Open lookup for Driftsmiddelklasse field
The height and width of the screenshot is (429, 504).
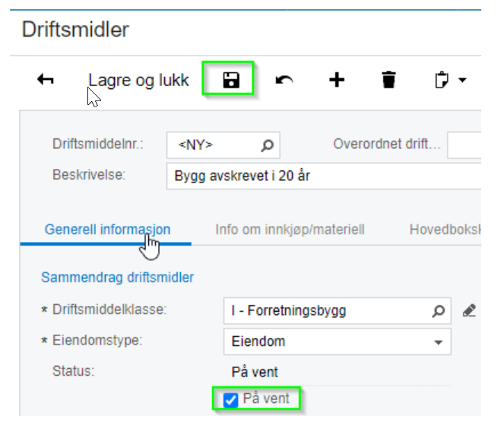tap(438, 310)
